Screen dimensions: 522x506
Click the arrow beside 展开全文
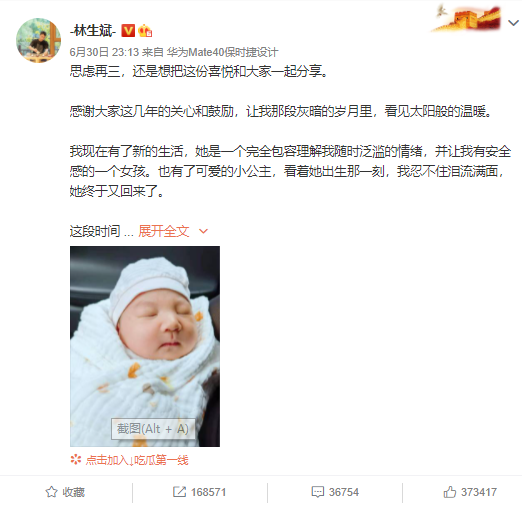[x=203, y=231]
